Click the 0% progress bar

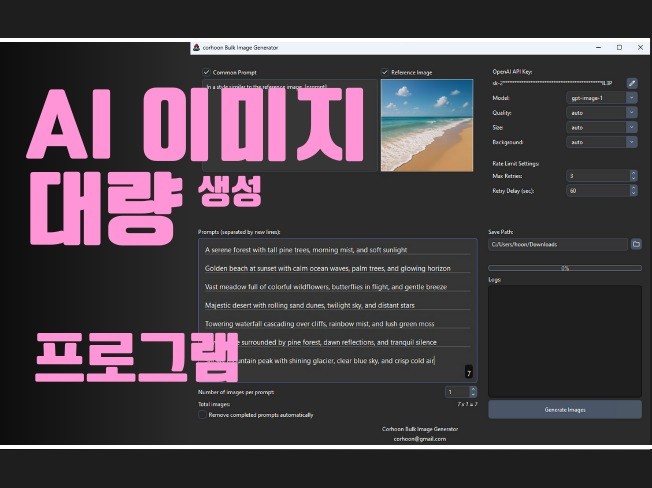tap(565, 268)
